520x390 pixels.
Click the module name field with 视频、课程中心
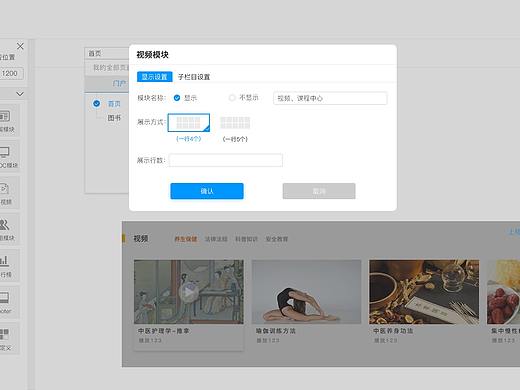[330, 98]
